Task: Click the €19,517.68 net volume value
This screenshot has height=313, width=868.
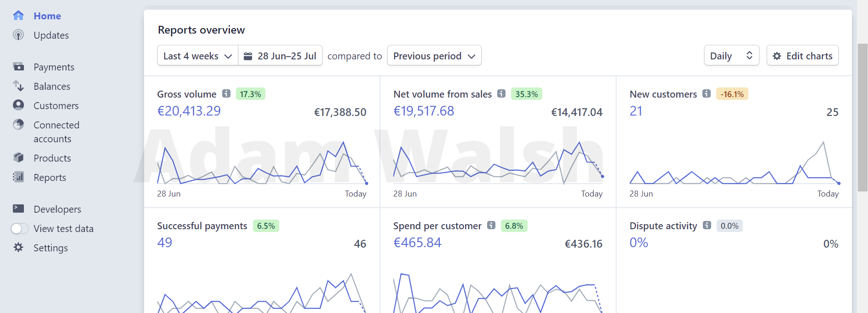Action: point(424,111)
